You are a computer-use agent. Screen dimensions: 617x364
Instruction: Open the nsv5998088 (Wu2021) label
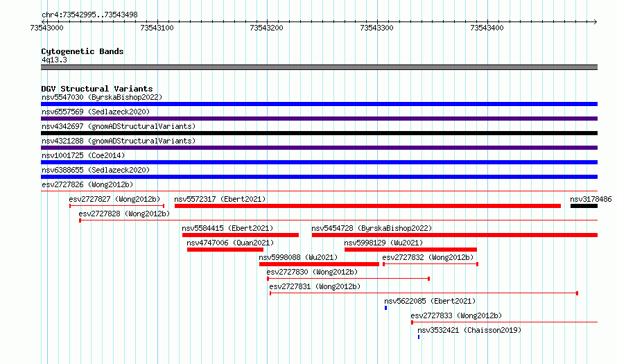point(298,257)
